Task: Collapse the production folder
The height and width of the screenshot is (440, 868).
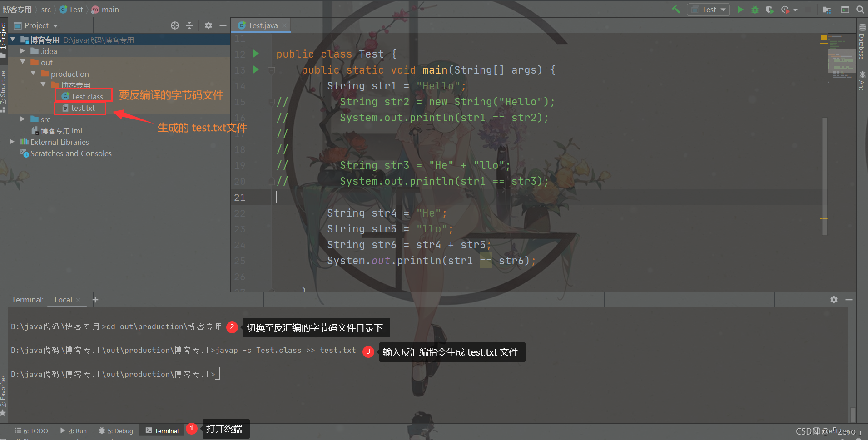Action: tap(33, 74)
